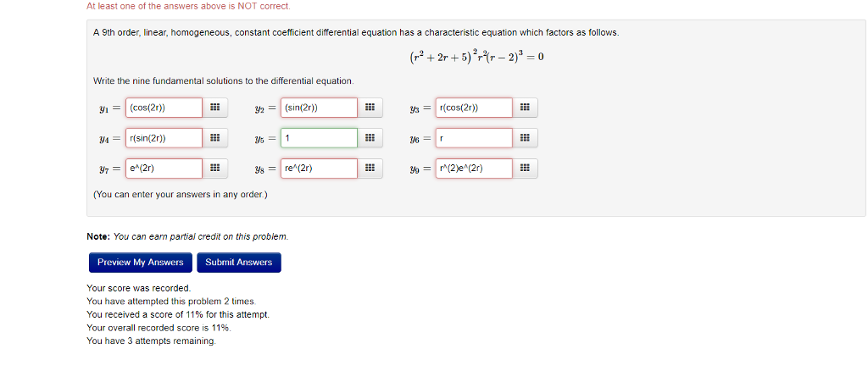
Task: Open equation editor icon beside y2 field
Action: click(x=369, y=108)
